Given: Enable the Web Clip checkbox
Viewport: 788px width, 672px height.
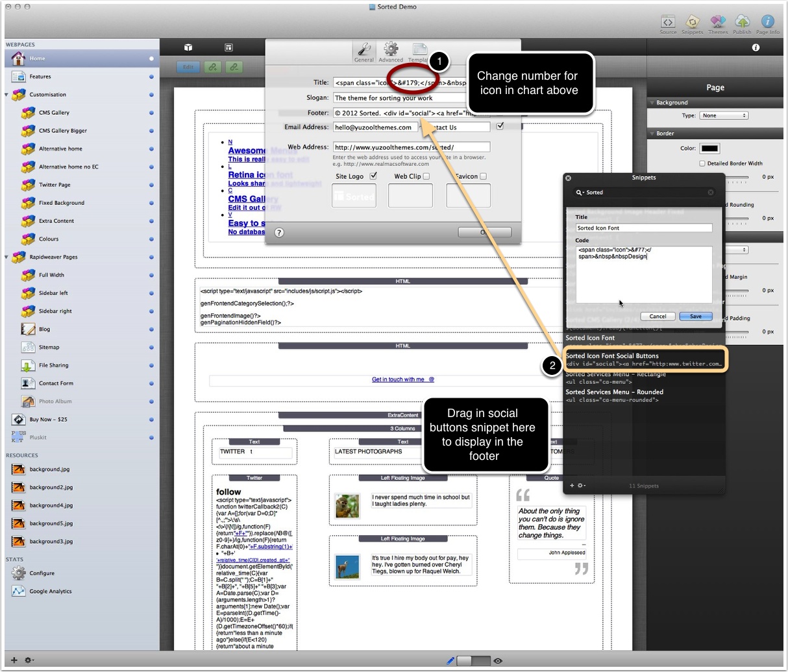Looking at the screenshot, I should click(x=426, y=176).
